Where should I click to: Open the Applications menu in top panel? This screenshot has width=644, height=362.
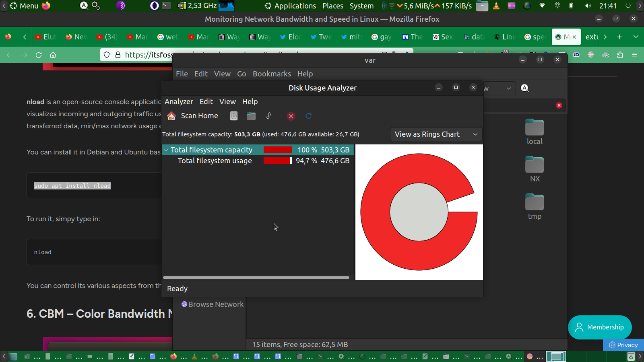pyautogui.click(x=295, y=6)
